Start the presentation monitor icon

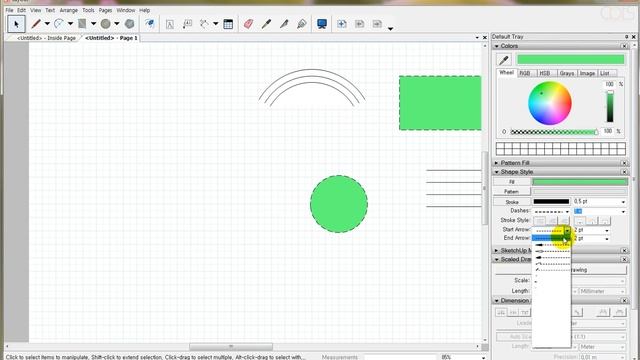point(322,24)
